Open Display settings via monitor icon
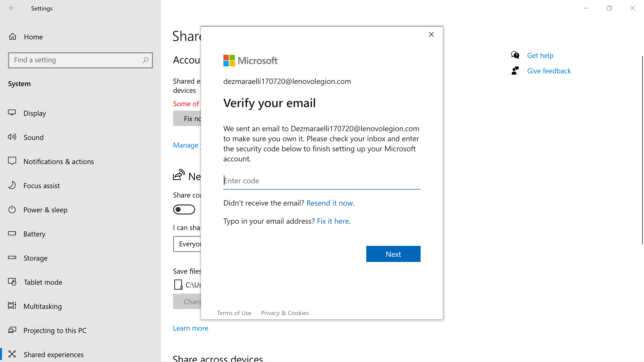The image size is (644, 362). (x=12, y=113)
